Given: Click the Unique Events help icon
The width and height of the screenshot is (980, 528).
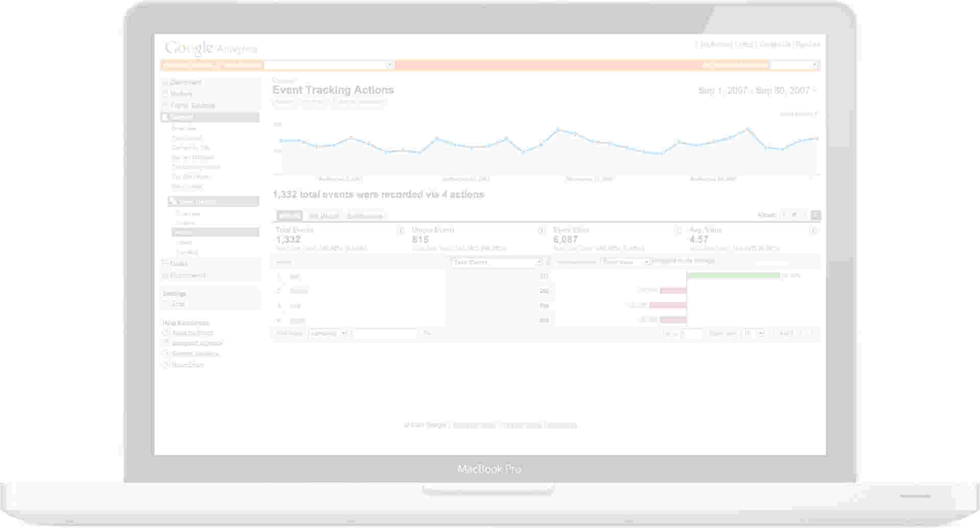Looking at the screenshot, I should [x=541, y=231].
